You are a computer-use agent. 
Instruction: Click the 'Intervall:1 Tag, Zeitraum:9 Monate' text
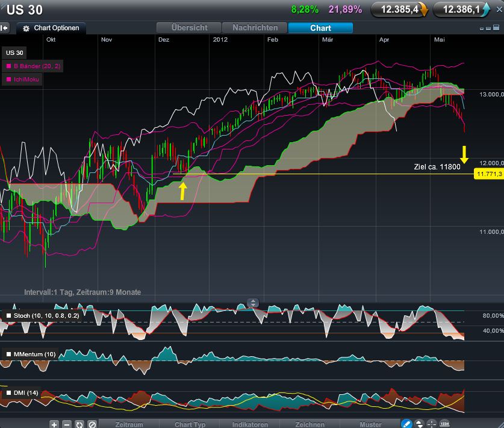[x=82, y=292]
